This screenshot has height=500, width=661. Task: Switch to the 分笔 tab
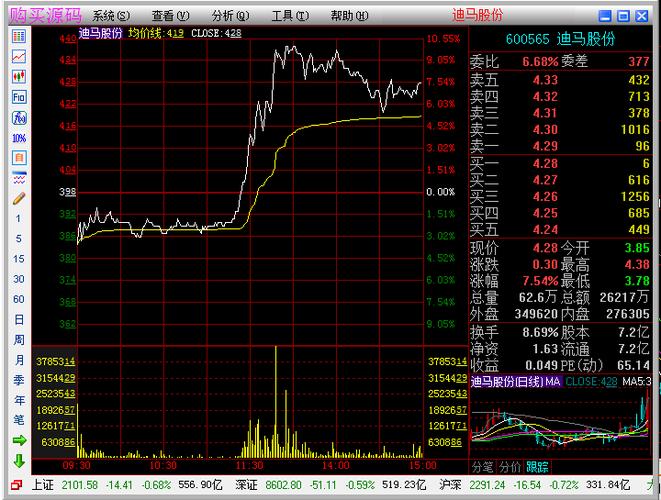(483, 467)
